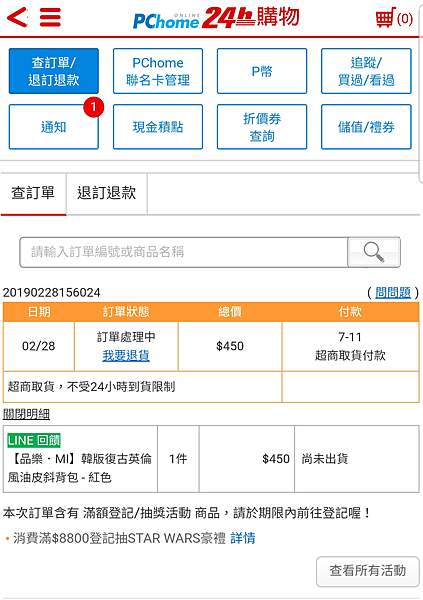Click the 付款 column header
Screen dimensions: 423x600
coord(350,312)
